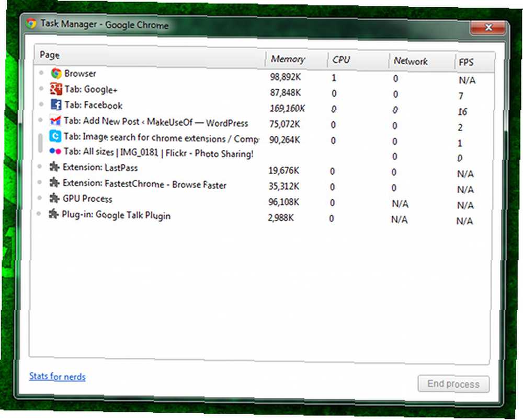The width and height of the screenshot is (523, 420).
Task: Select the Add New Post MakeUseOf WordPress tab
Action: 264,123
